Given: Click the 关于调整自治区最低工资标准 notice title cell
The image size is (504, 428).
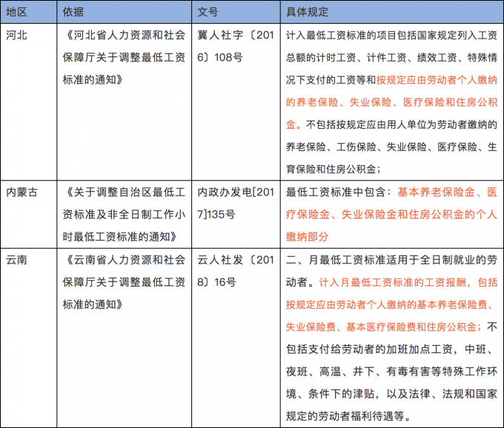Looking at the screenshot, I should click(125, 214).
